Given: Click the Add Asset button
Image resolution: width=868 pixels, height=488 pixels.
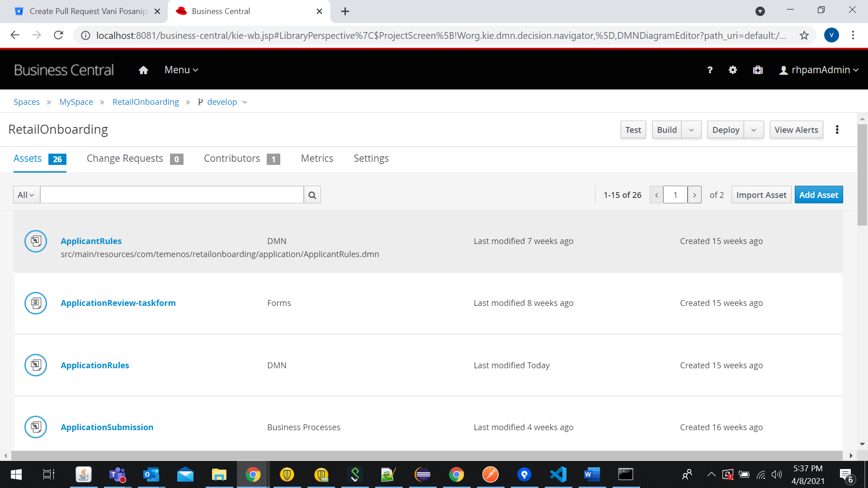Looking at the screenshot, I should click(x=818, y=195).
